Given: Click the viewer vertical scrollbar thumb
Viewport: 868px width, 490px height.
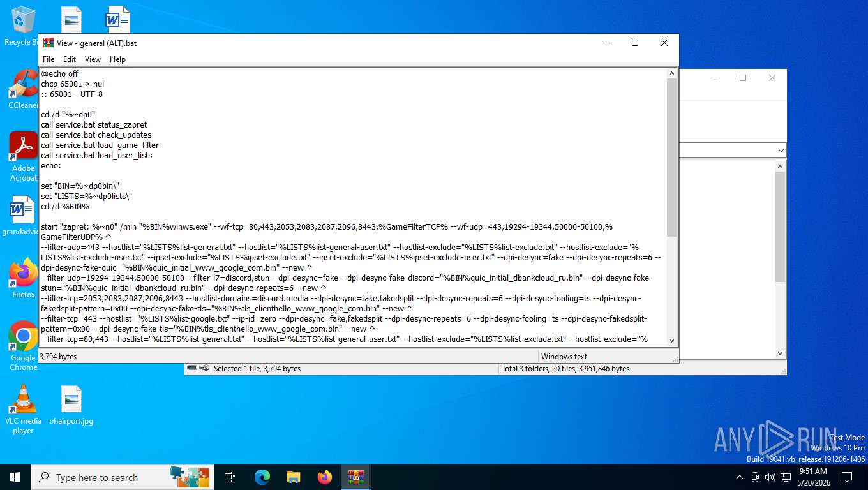Looking at the screenshot, I should coord(671,157).
